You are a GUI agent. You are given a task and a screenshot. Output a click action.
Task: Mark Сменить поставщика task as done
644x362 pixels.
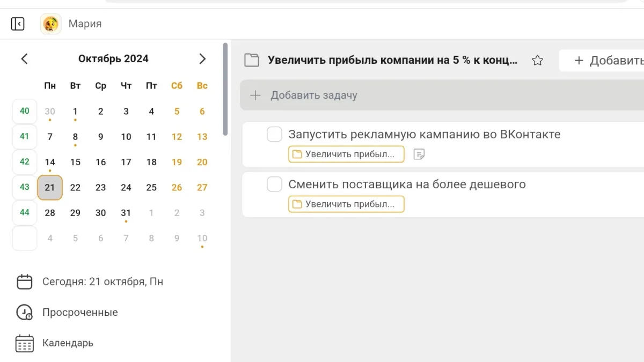(274, 184)
